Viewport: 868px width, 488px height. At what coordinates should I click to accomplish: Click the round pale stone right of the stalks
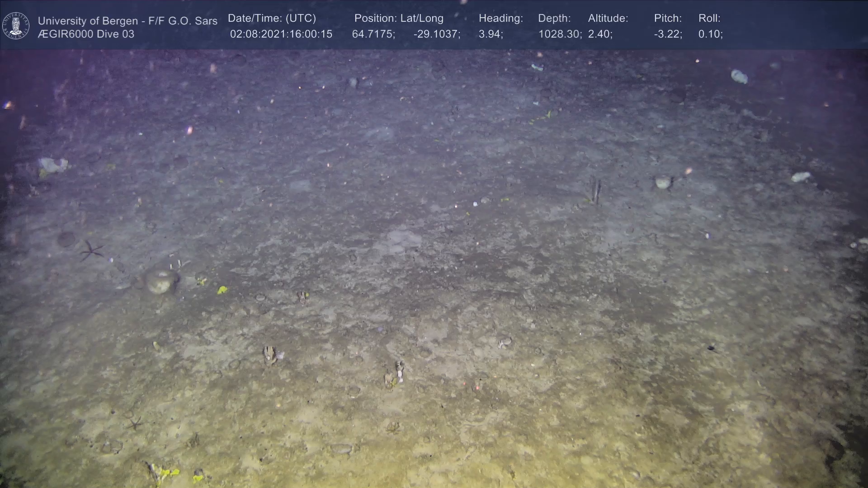pyautogui.click(x=663, y=183)
